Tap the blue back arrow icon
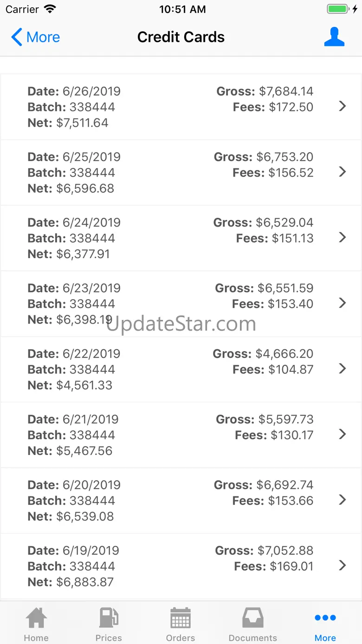 coord(17,37)
